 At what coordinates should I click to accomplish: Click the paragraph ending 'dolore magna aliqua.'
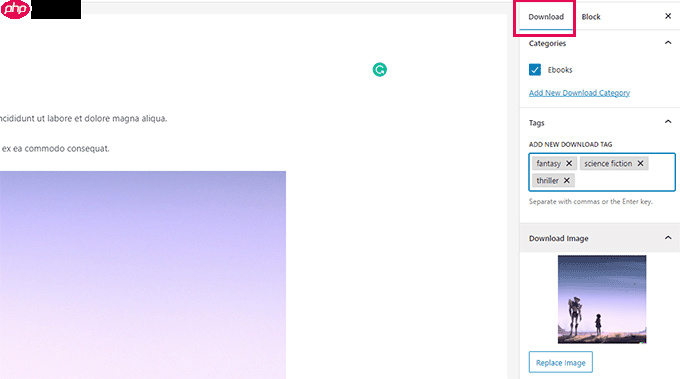point(83,118)
